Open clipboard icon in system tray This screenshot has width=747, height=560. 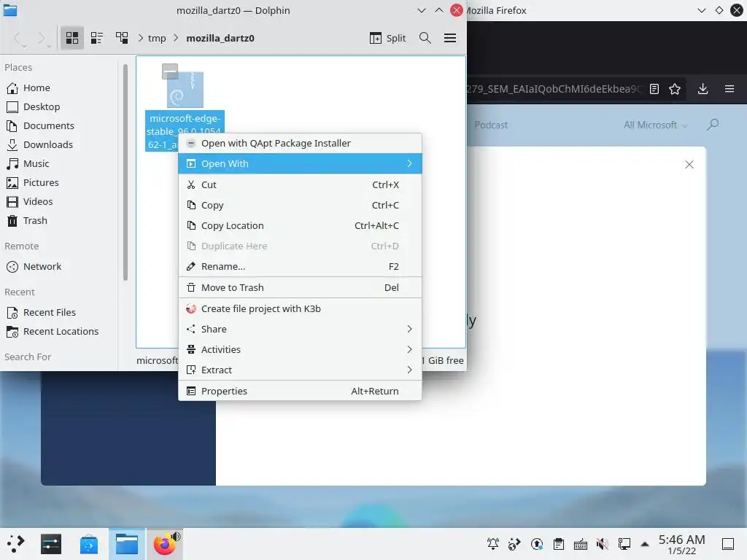tap(559, 544)
